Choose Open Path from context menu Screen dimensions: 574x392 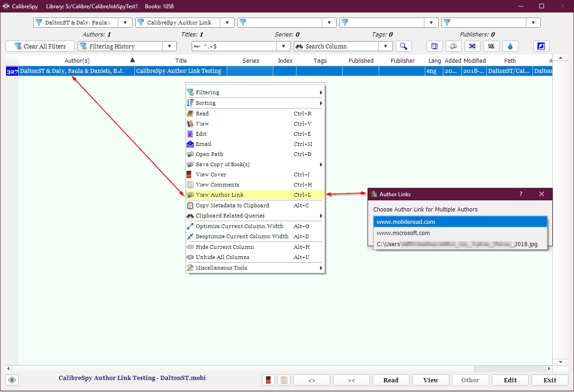click(x=255, y=154)
